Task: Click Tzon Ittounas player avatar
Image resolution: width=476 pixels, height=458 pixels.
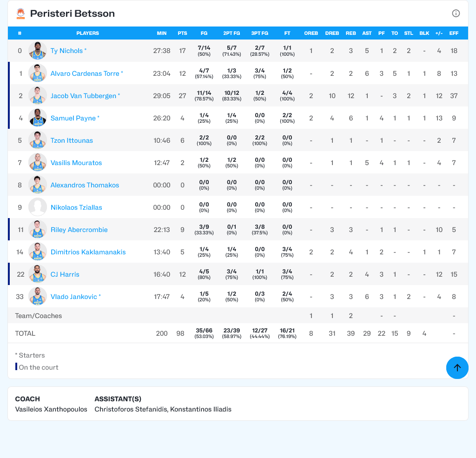Action: pos(37,140)
